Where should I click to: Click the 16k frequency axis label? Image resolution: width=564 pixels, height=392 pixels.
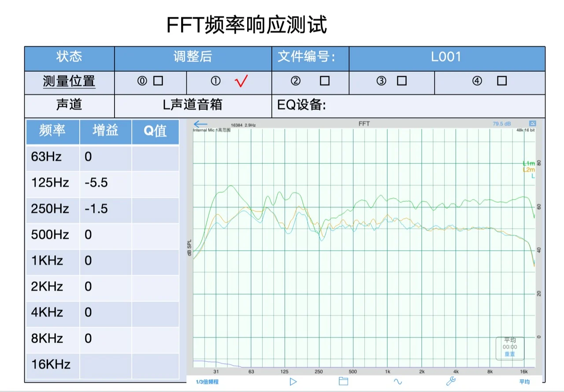coord(524,372)
